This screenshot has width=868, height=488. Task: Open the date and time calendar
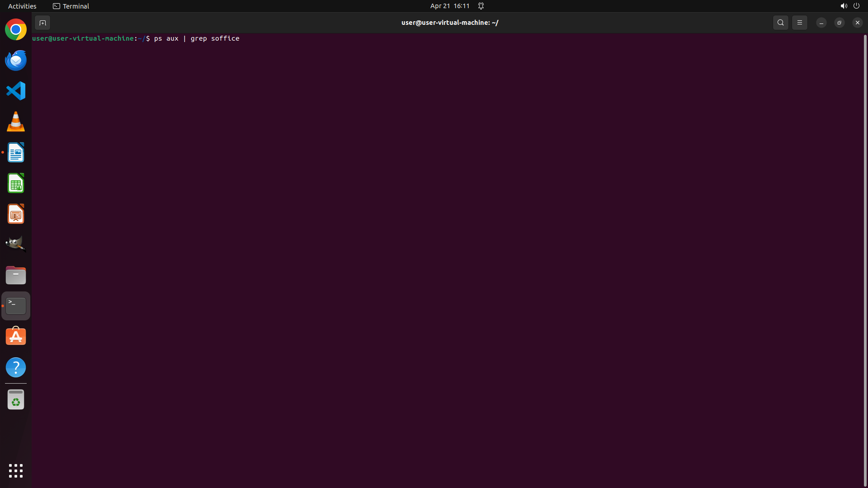[x=449, y=6]
